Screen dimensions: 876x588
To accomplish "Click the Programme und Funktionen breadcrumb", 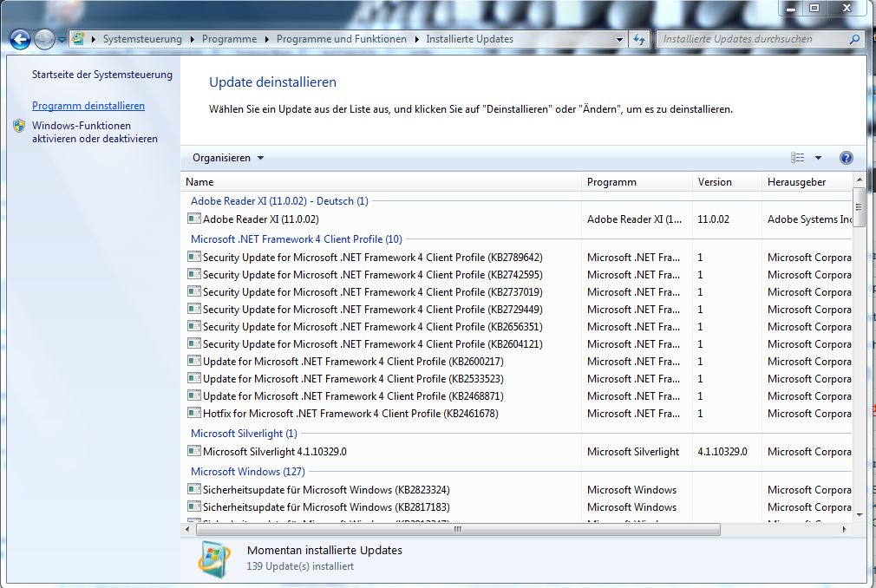I will point(342,39).
